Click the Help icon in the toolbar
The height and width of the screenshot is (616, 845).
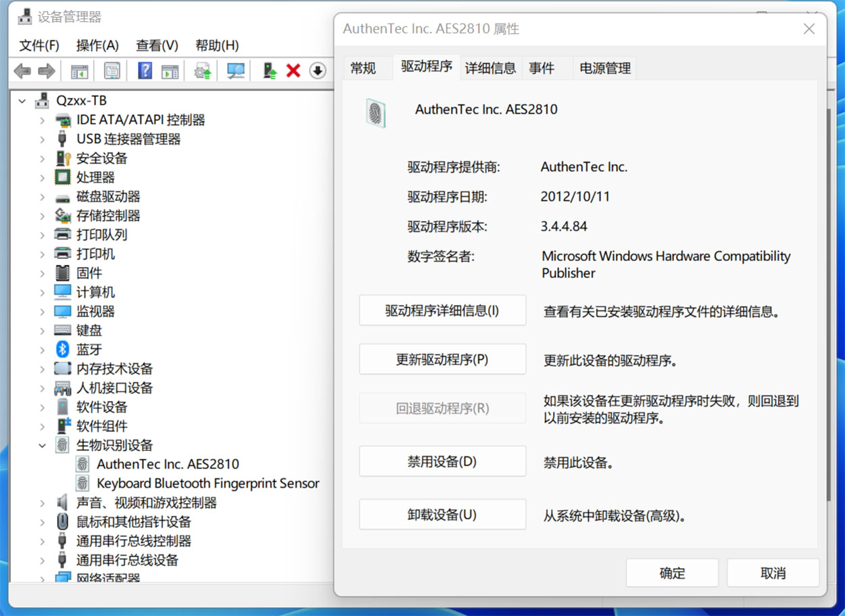tap(144, 70)
